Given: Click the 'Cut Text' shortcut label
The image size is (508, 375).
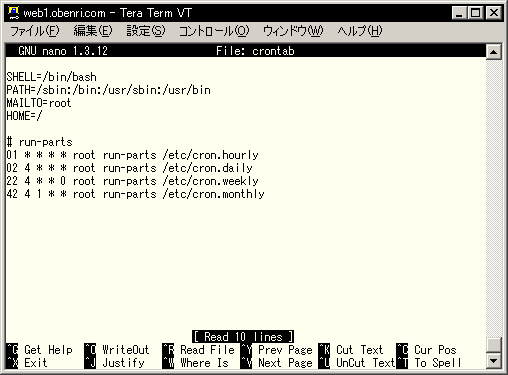Looking at the screenshot, I should click(360, 350).
